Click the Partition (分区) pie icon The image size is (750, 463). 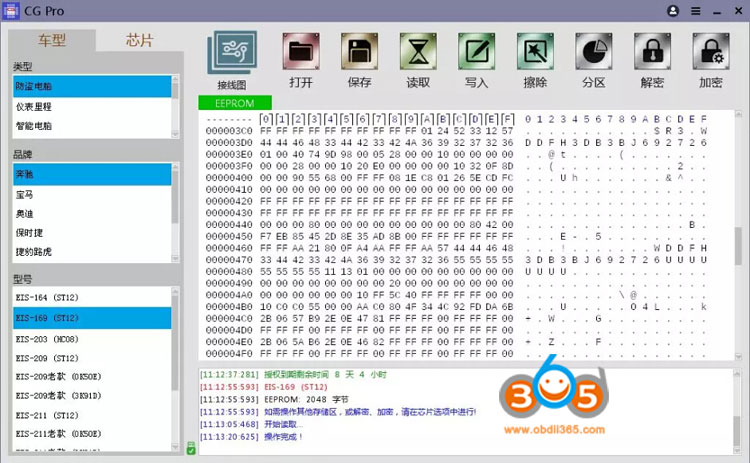tap(594, 50)
